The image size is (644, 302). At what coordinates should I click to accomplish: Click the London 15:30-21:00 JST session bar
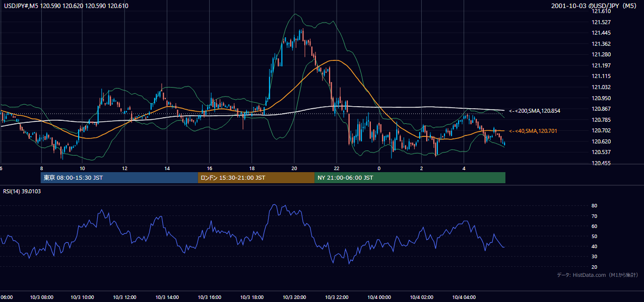pos(256,178)
